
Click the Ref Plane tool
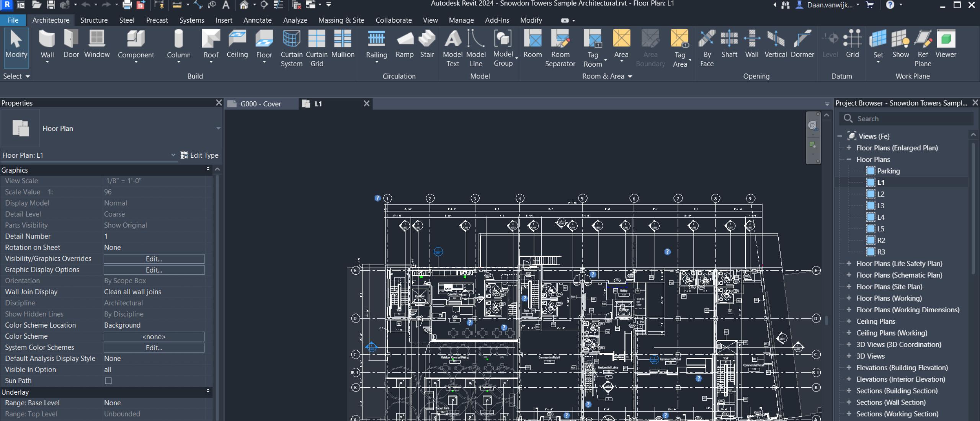(x=923, y=48)
